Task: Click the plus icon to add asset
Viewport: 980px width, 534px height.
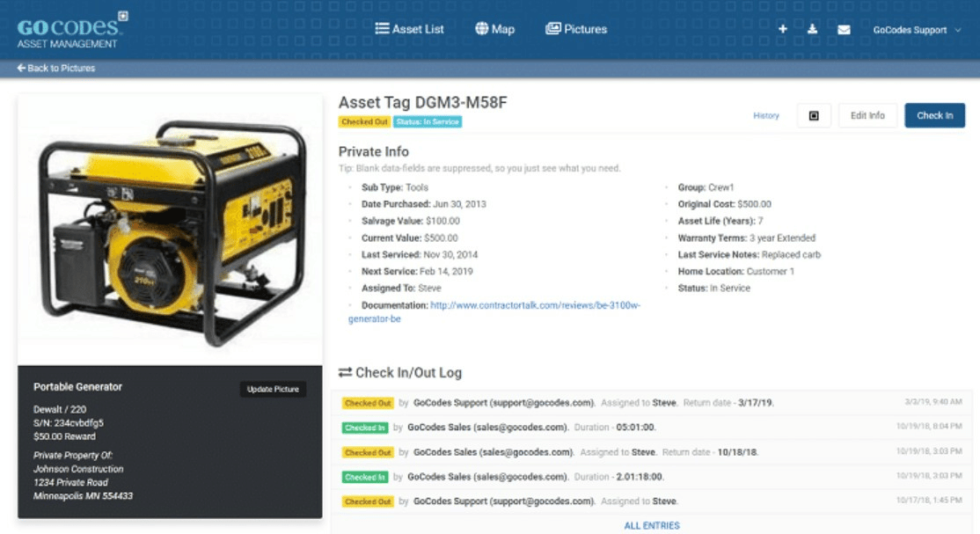Action: point(783,30)
